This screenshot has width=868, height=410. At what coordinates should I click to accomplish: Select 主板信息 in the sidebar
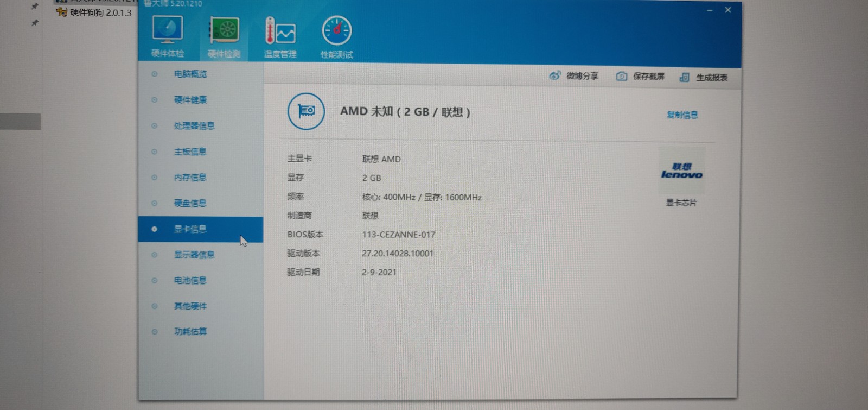point(201,152)
